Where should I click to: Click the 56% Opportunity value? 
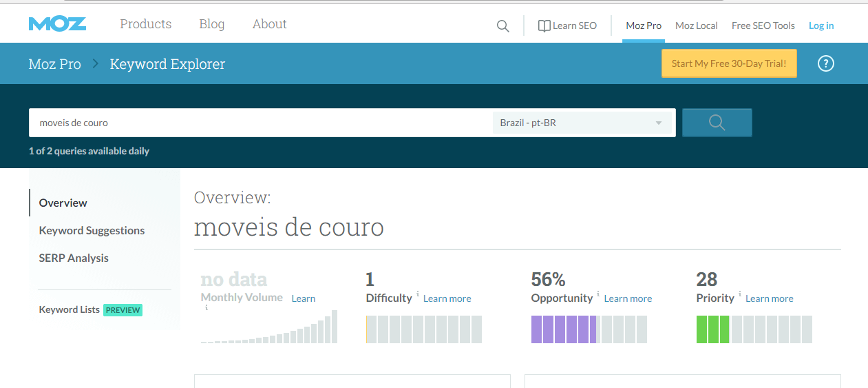(549, 279)
